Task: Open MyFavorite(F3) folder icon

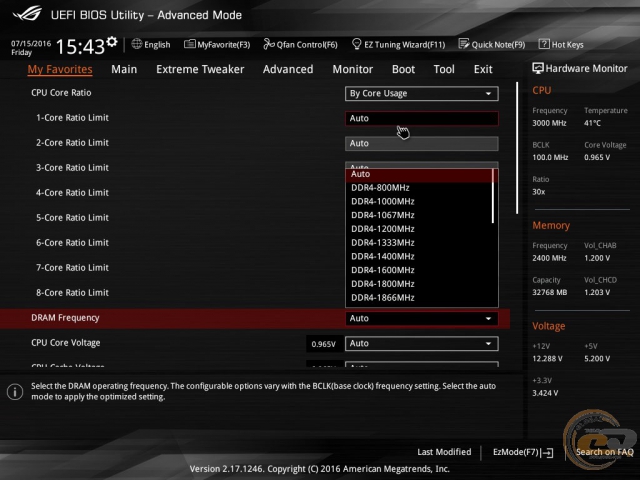Action: pos(189,44)
